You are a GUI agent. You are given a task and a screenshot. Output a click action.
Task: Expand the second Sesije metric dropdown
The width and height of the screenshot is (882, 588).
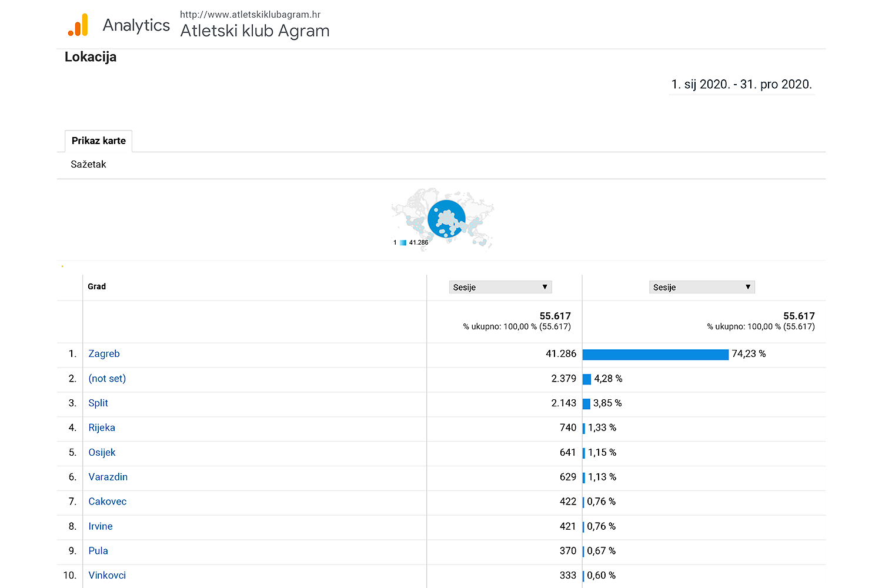click(x=701, y=287)
